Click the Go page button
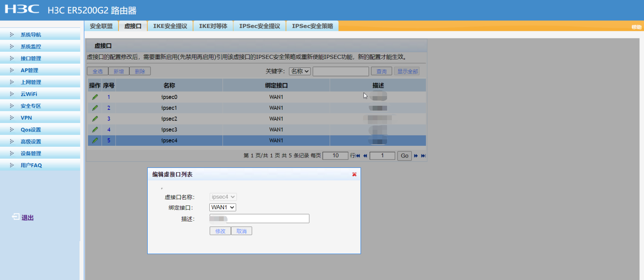The image size is (644, 280). [x=404, y=156]
